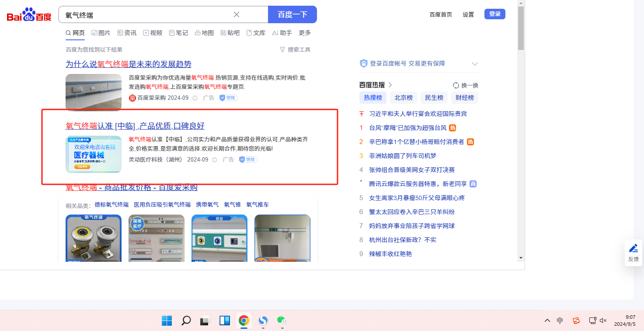This screenshot has height=331, width=644.
Task: Switch to the 地图 tab
Action: click(x=204, y=33)
